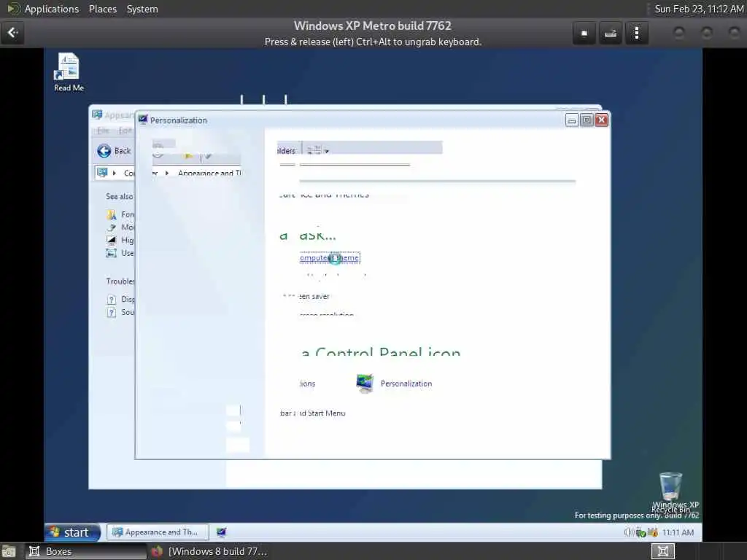Expand the breadcrumb arrow before Appearance and Themes
The image size is (747, 560).
point(167,173)
